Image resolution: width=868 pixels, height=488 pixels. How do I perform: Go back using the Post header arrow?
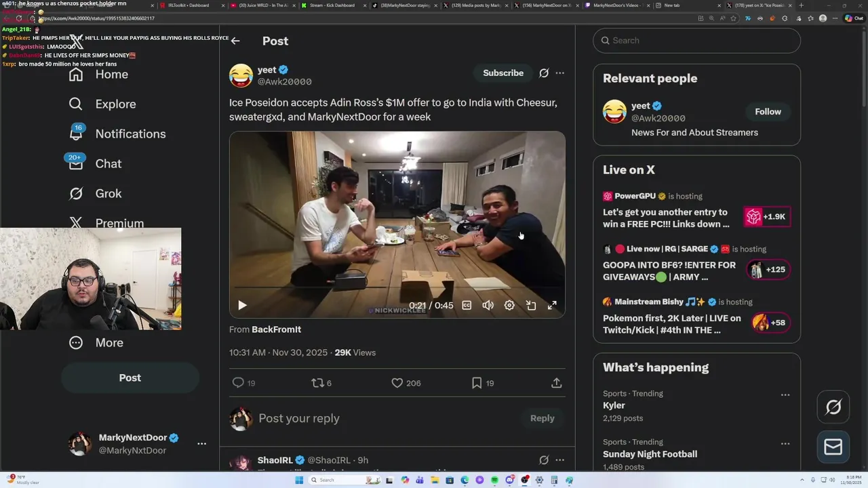pos(235,41)
